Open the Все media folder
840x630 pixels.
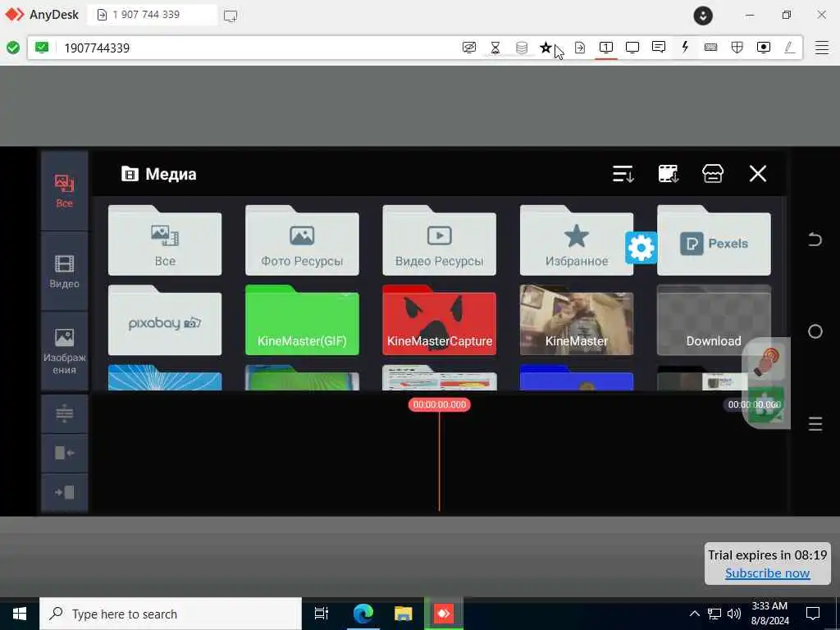click(x=165, y=240)
